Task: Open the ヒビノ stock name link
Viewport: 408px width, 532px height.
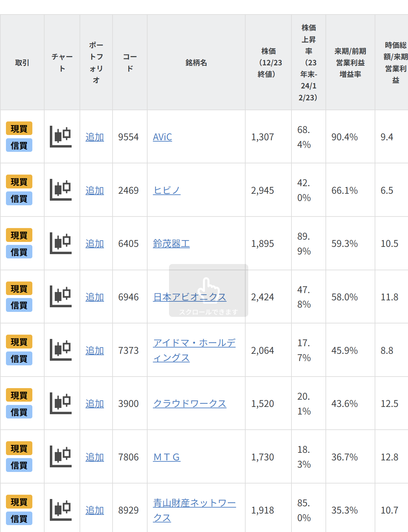Action: [167, 190]
